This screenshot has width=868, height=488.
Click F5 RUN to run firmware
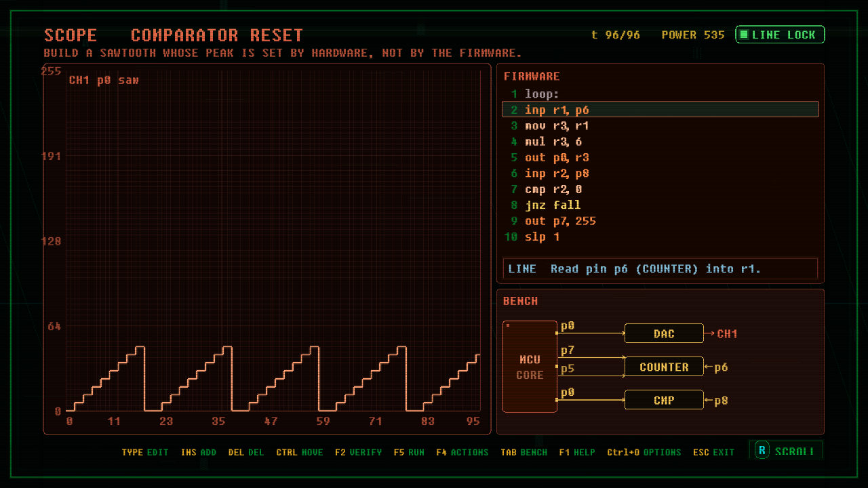coord(409,452)
